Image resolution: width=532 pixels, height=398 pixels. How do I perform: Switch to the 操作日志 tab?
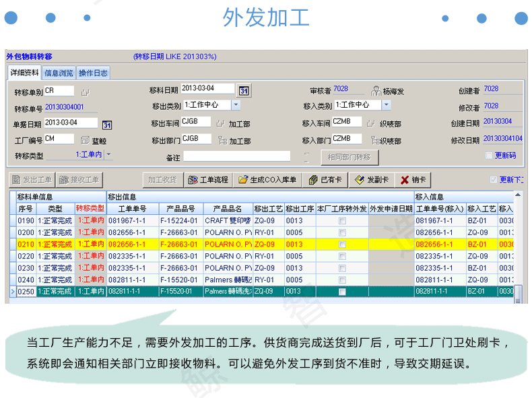pos(93,73)
